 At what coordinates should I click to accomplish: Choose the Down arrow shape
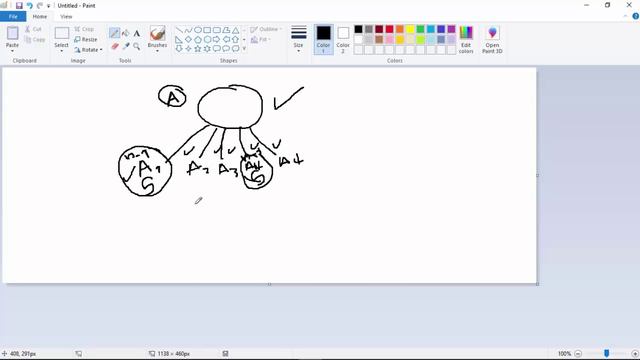179,49
